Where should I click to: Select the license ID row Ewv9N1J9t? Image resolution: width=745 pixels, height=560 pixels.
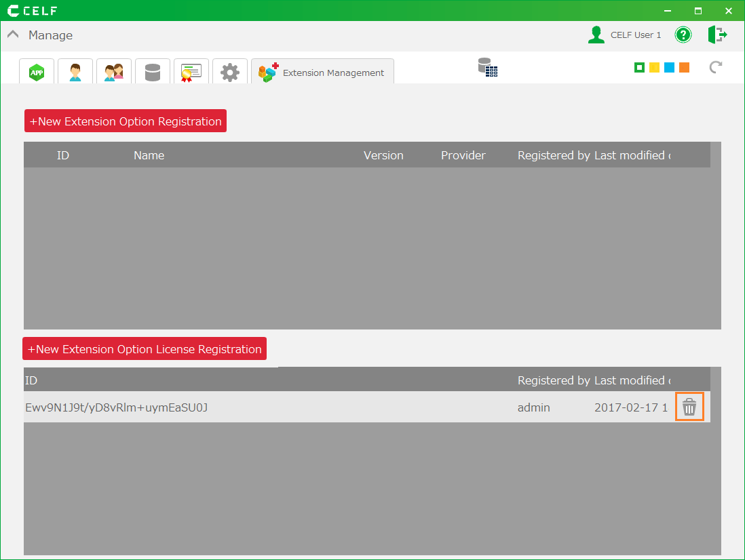[x=116, y=407]
